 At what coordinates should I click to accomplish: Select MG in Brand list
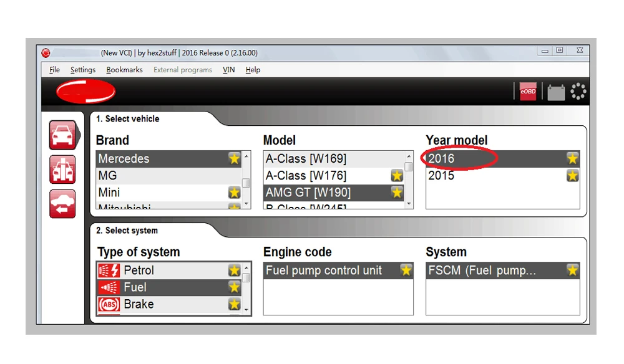[169, 176]
